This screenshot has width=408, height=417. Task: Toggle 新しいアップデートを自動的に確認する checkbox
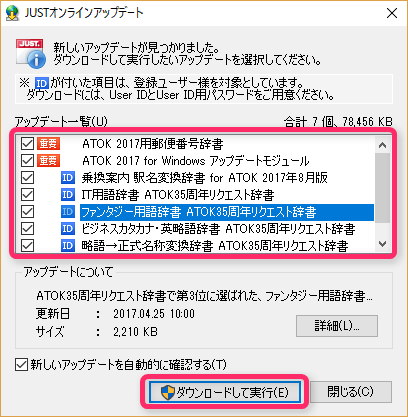(21, 365)
